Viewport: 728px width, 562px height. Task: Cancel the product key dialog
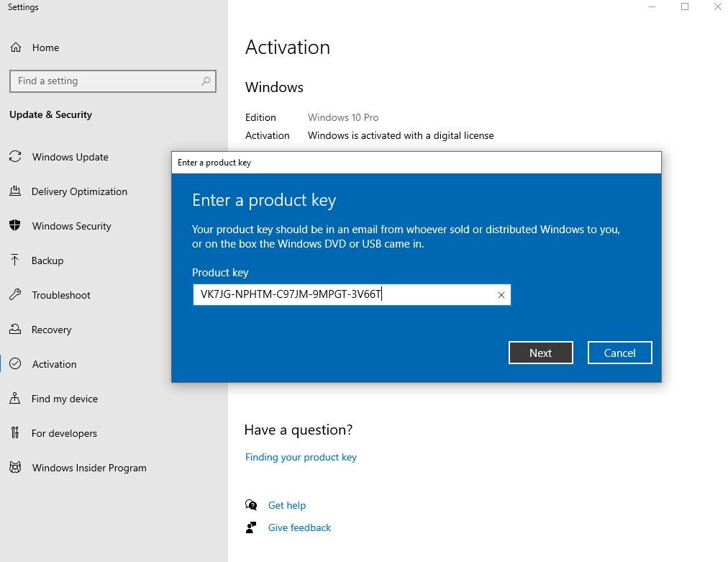click(x=619, y=353)
